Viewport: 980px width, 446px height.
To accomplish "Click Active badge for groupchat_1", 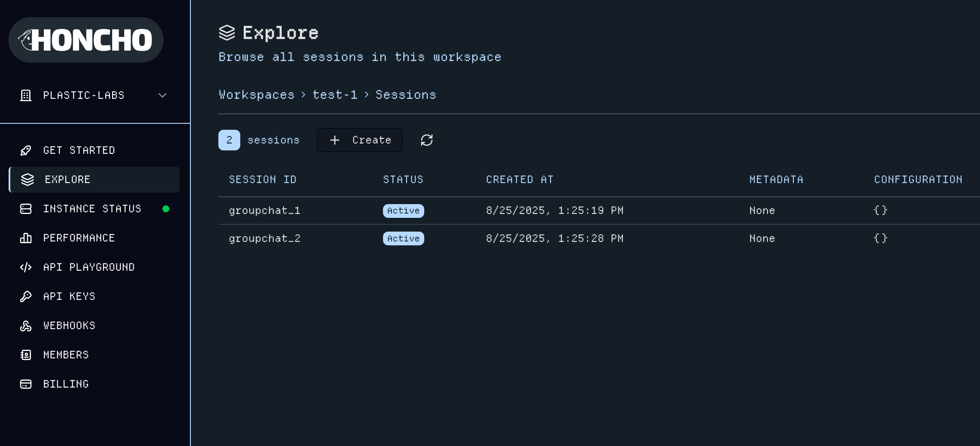I will (x=404, y=211).
